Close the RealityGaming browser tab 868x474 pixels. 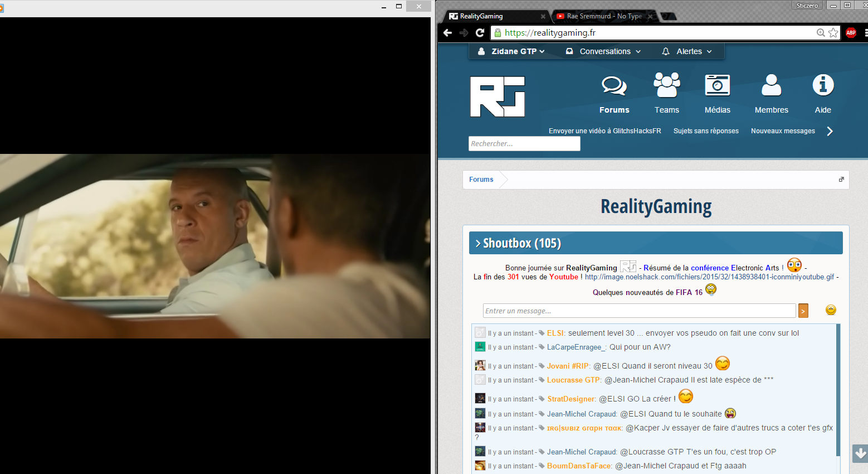(543, 17)
